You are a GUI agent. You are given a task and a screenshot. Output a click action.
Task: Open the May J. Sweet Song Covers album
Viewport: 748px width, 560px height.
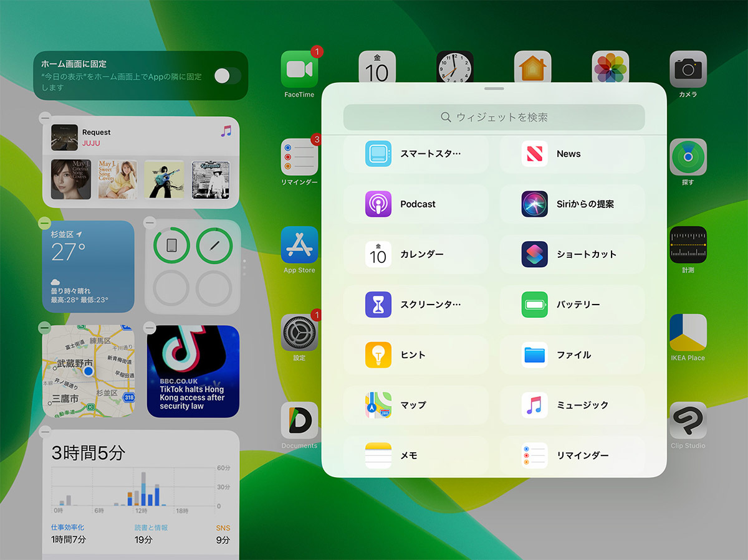tap(117, 179)
